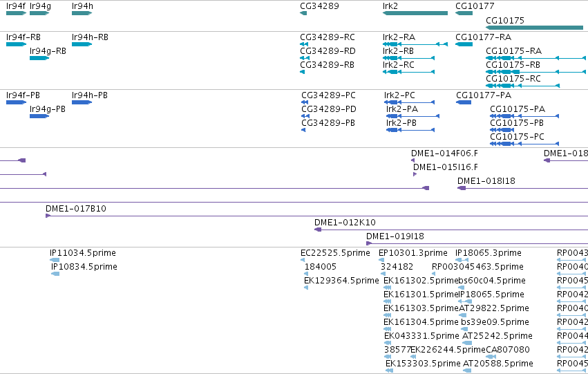The height and width of the screenshot is (374, 588).
Task: Select the CG10177 gene feature
Action: pos(464,13)
